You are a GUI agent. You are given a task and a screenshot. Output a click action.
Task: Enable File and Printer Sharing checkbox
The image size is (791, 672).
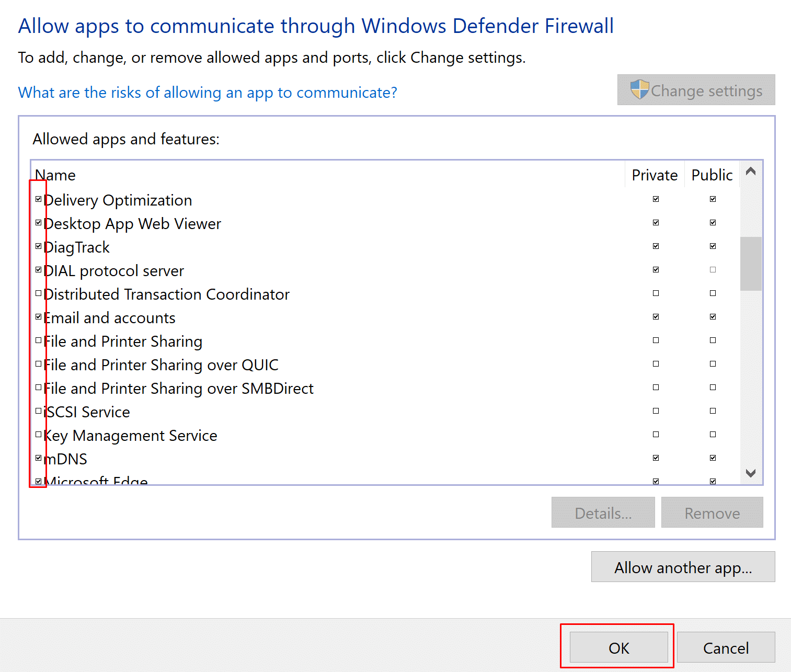tap(38, 340)
